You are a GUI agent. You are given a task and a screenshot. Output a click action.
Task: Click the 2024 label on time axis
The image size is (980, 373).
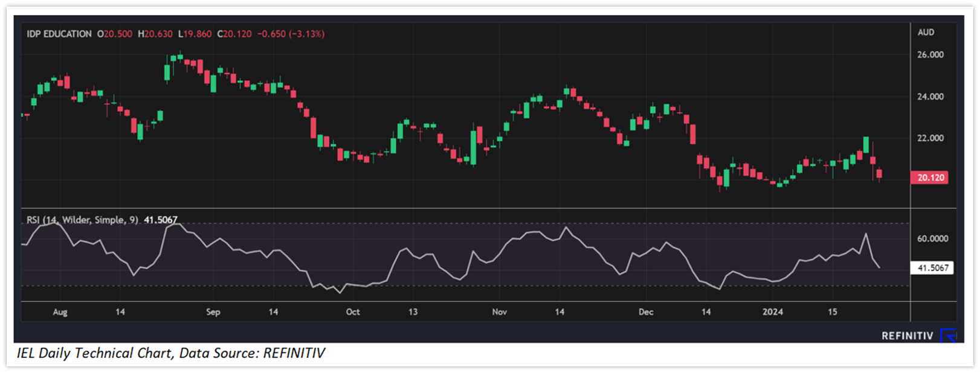point(773,312)
